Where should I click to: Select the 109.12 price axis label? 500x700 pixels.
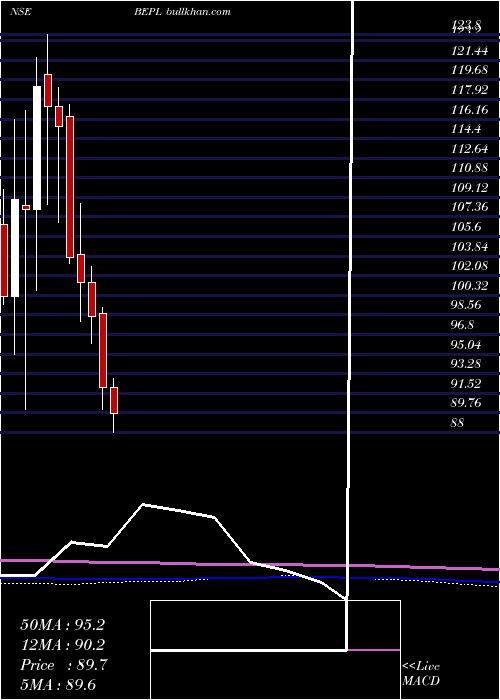pos(469,188)
